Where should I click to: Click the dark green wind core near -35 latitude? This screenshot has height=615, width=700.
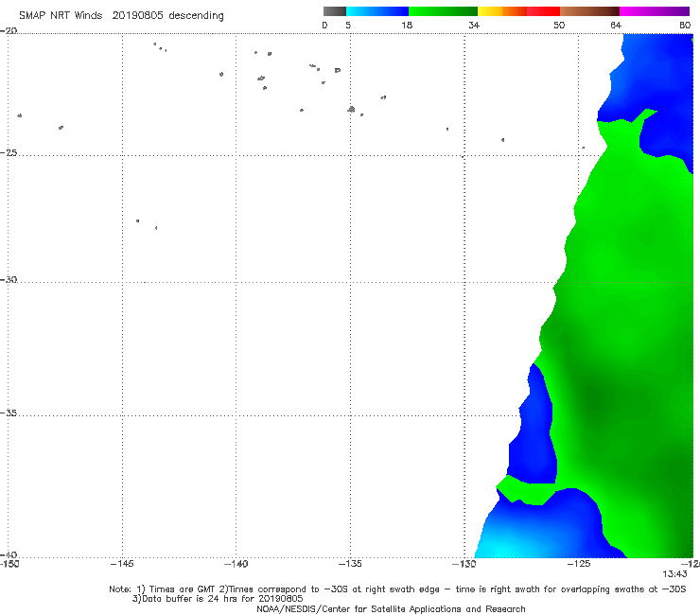(594, 399)
